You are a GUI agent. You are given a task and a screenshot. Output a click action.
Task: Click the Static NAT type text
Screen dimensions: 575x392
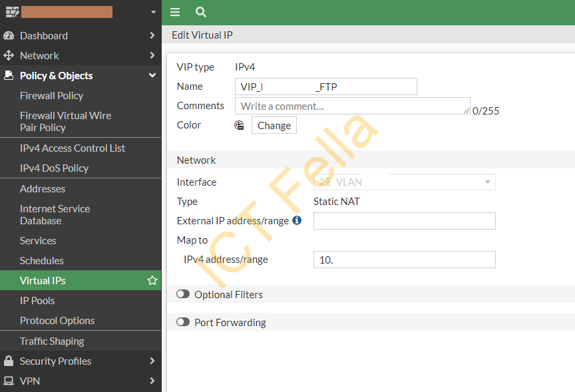(336, 201)
